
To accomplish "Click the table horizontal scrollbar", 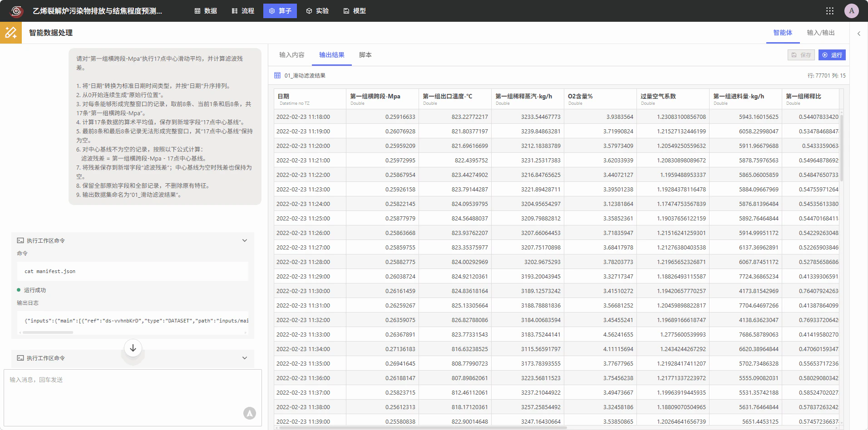I will (422, 427).
